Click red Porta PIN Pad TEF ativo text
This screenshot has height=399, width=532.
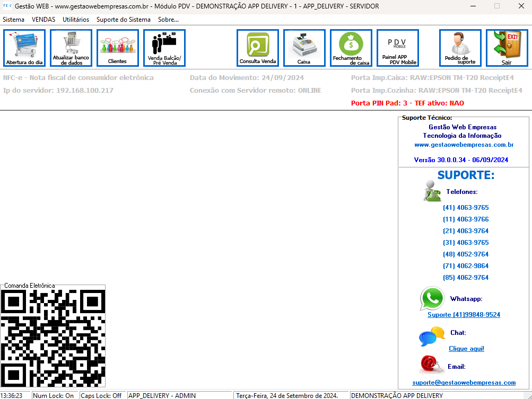point(407,103)
